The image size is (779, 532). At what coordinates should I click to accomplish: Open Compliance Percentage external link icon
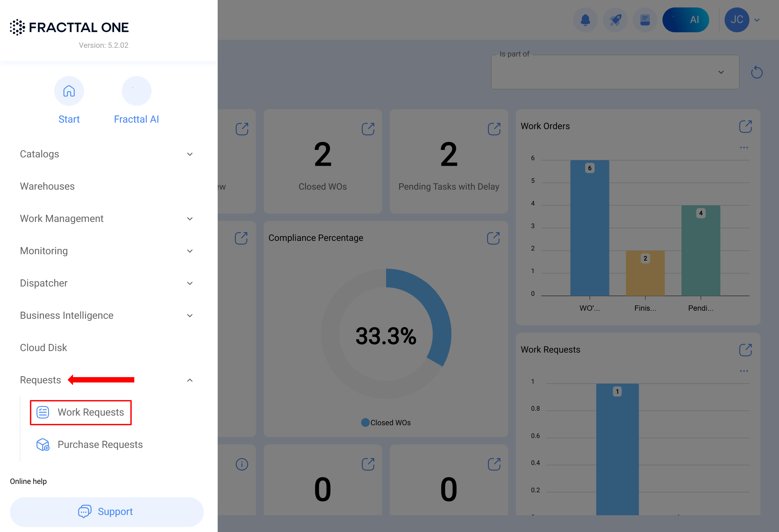[x=493, y=238]
